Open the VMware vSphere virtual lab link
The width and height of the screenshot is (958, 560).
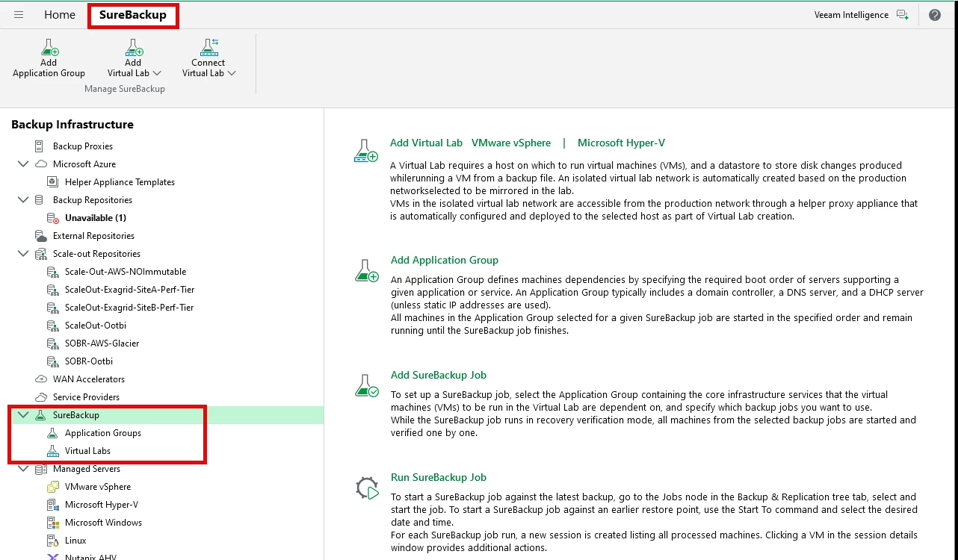coord(511,143)
